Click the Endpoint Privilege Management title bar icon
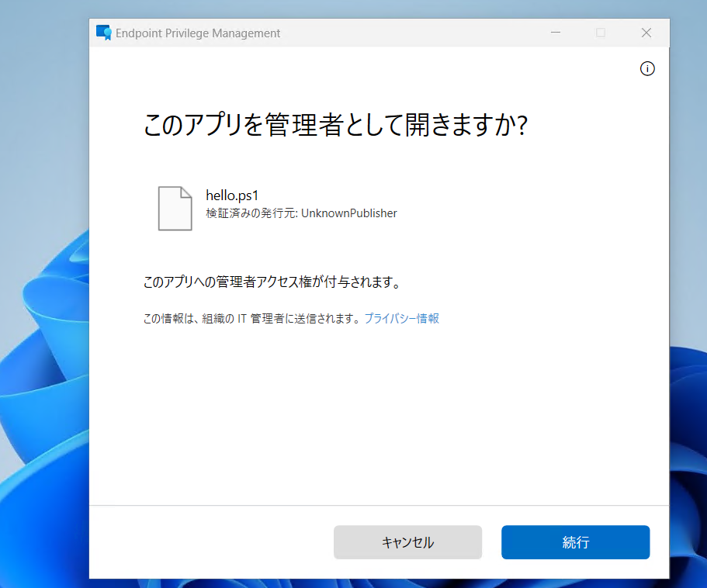707x588 pixels. (x=103, y=33)
